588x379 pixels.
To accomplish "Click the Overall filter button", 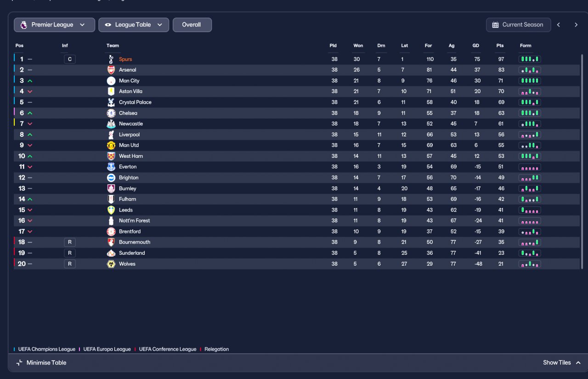I will (192, 25).
